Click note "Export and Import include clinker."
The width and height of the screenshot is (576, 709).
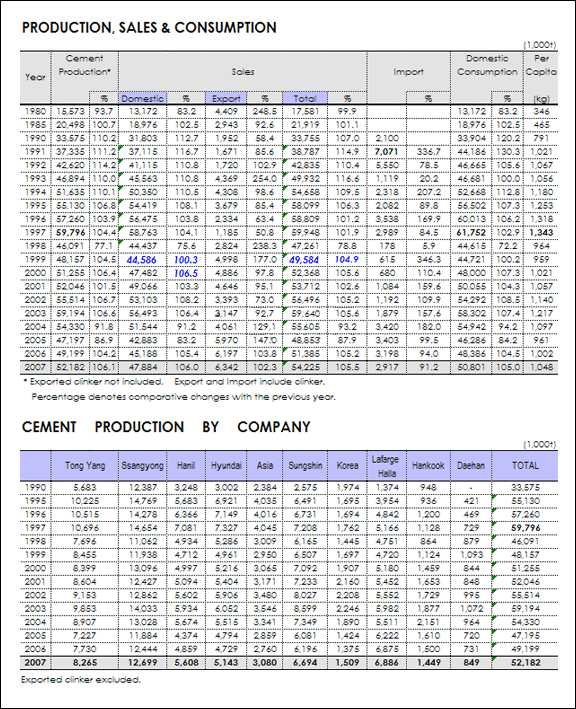250,382
